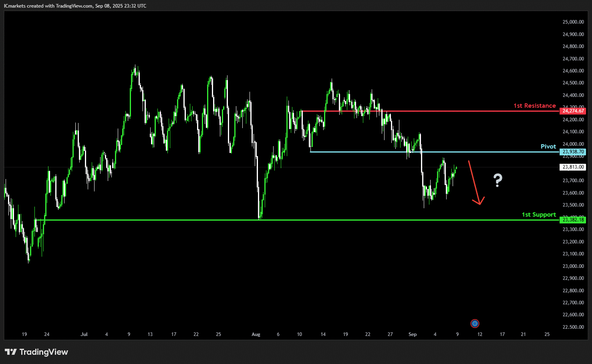Click the TradingView wordmark text

pos(44,352)
